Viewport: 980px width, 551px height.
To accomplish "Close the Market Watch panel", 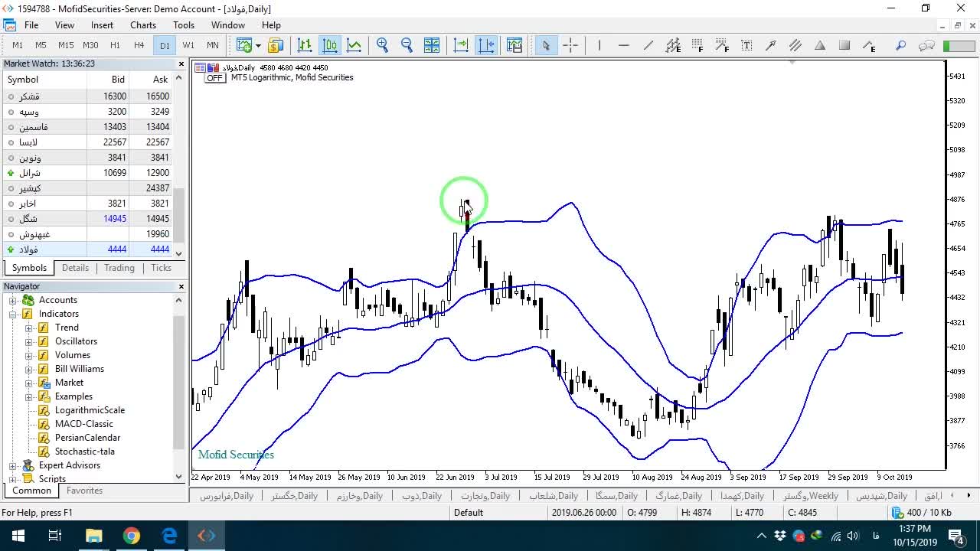I will [181, 64].
